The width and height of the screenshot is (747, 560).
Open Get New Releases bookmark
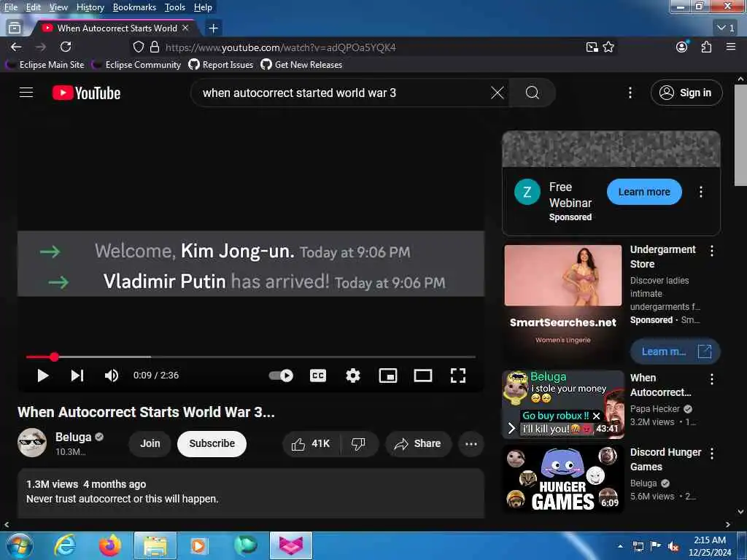pos(301,65)
